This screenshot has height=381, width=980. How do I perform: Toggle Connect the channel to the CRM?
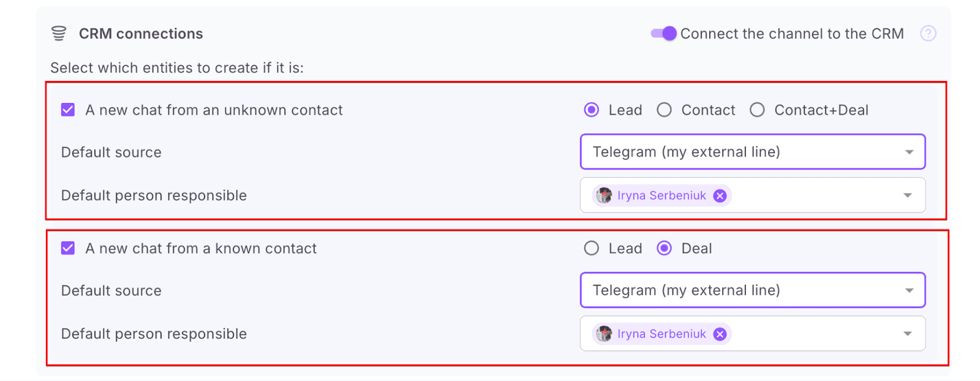pos(664,34)
